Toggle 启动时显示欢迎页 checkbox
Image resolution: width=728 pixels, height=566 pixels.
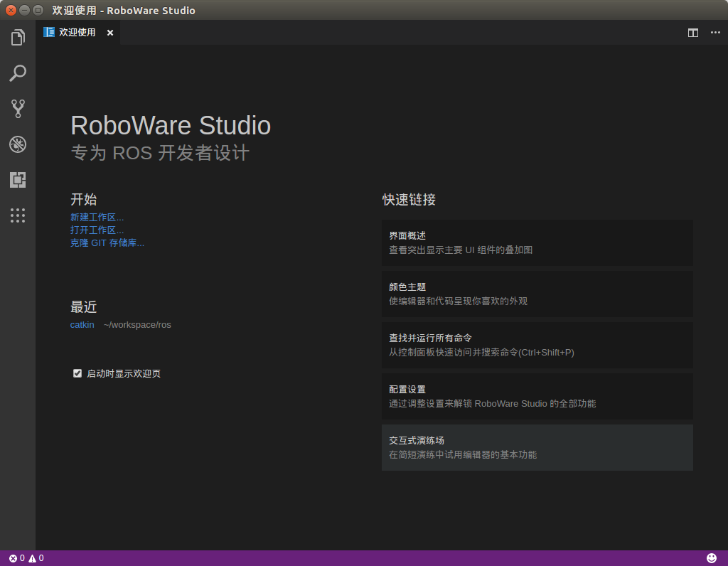77,373
